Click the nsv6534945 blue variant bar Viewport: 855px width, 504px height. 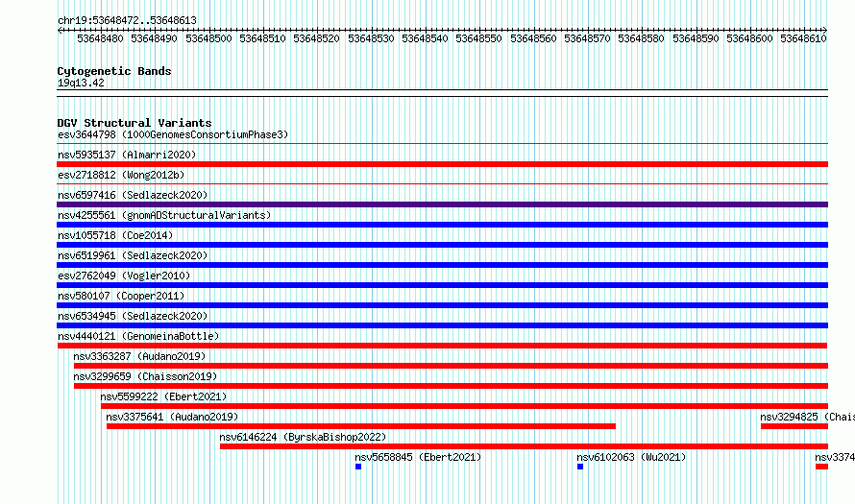442,325
